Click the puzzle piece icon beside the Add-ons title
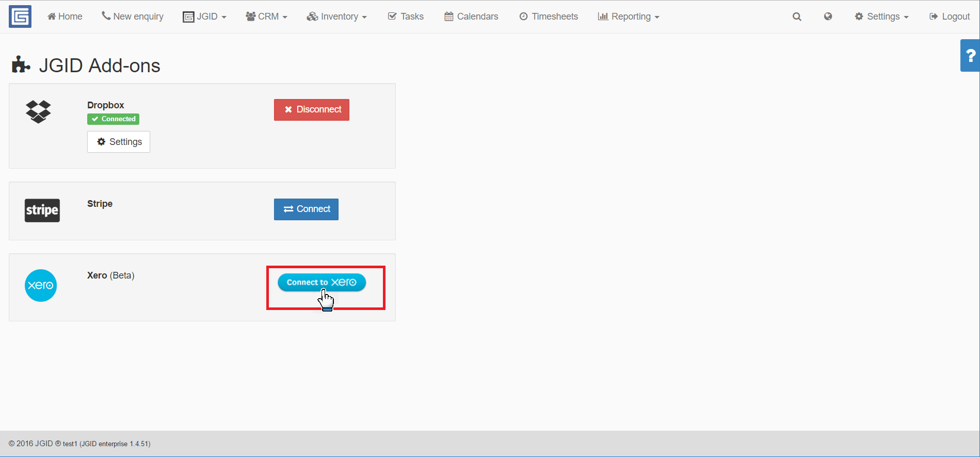The width and height of the screenshot is (980, 457). [21, 64]
